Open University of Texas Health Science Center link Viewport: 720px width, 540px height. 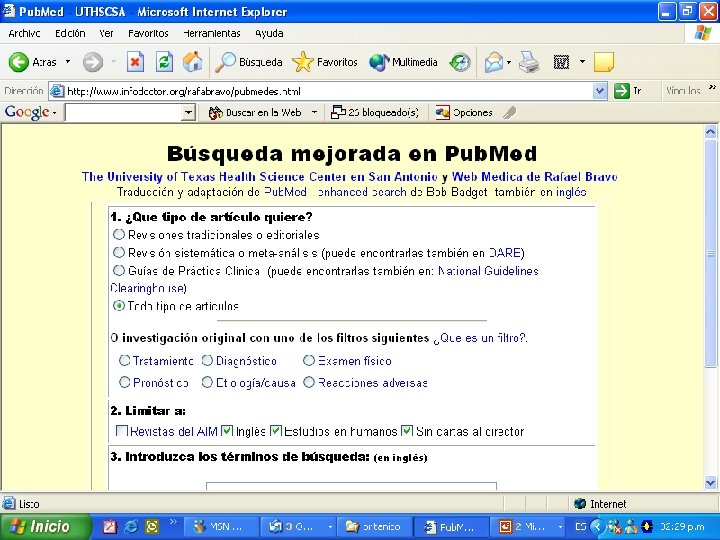(259, 177)
